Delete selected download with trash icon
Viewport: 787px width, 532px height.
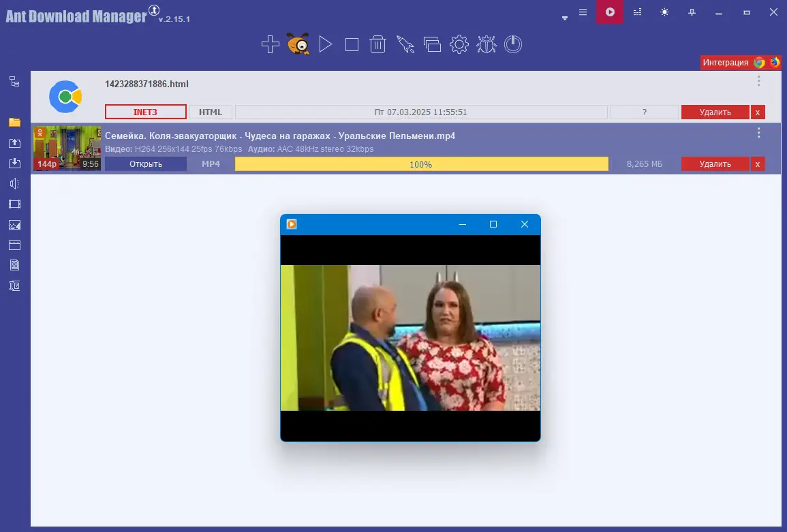point(377,44)
